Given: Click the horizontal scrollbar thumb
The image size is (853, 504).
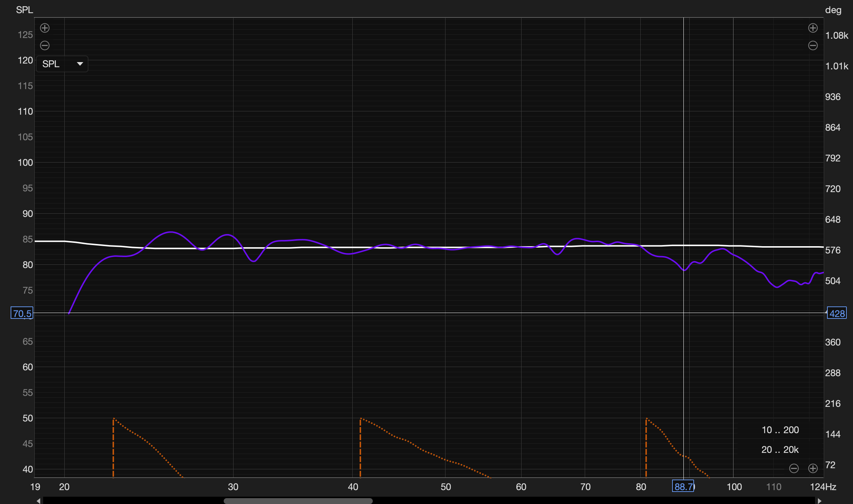Looking at the screenshot, I should pos(298,501).
